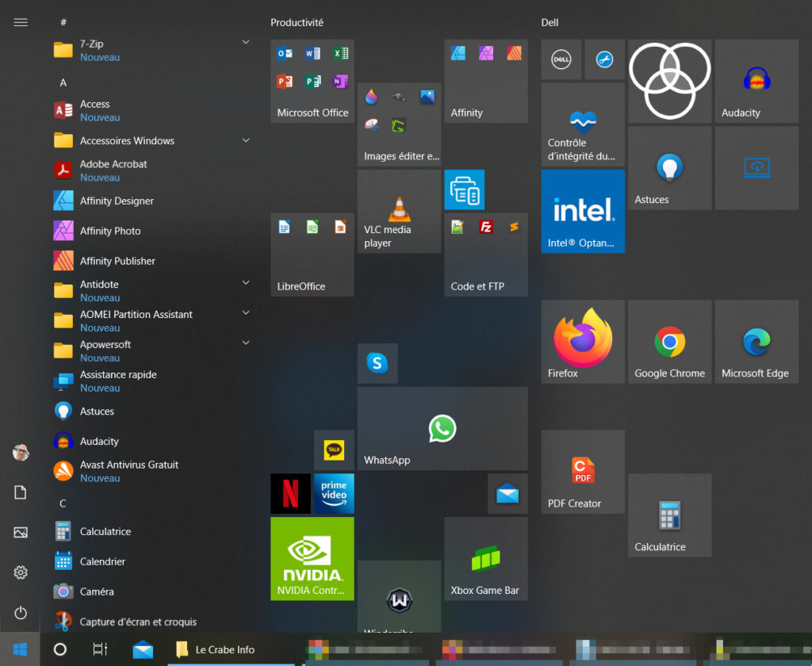This screenshot has height=666, width=812.
Task: Open the blue printer scan tile
Action: point(465,189)
